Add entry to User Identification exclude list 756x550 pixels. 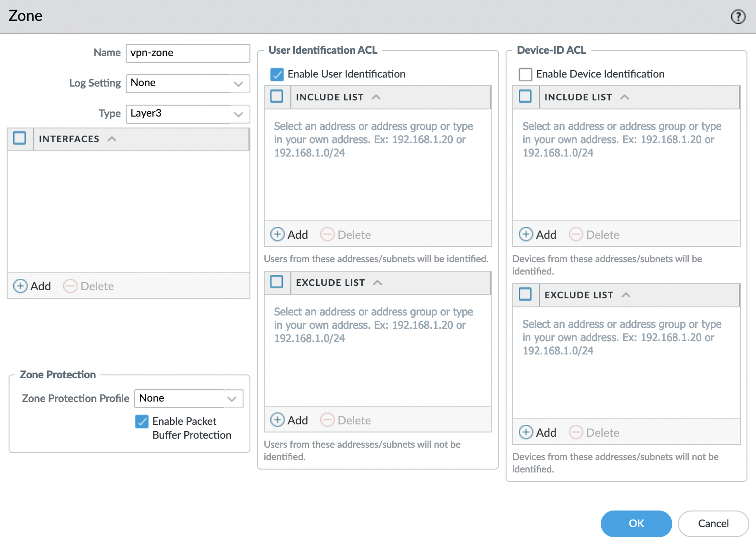289,420
